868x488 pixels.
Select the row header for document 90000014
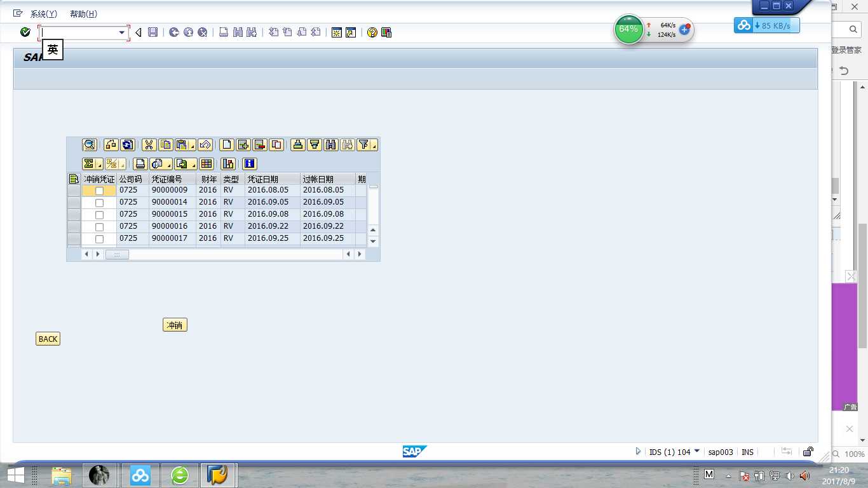[x=74, y=202]
